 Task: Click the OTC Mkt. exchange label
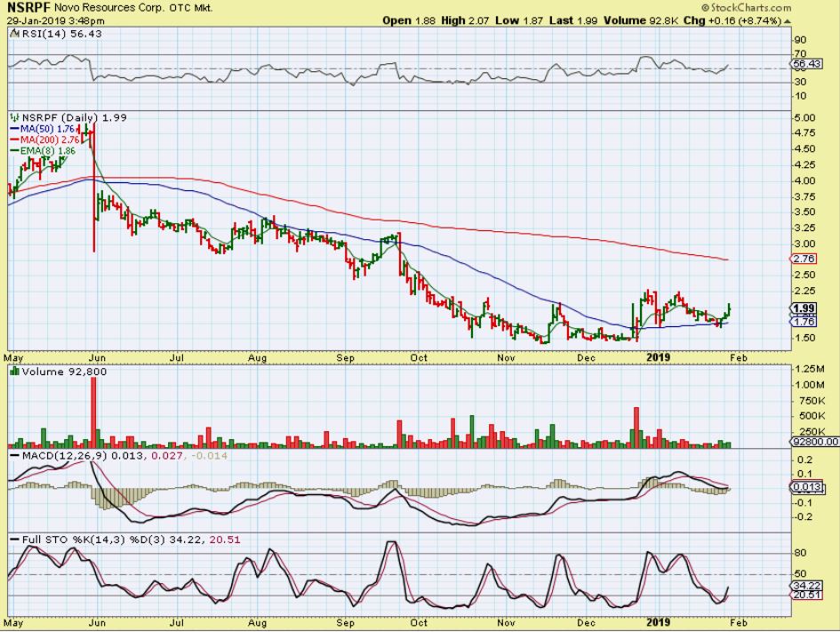(x=191, y=8)
